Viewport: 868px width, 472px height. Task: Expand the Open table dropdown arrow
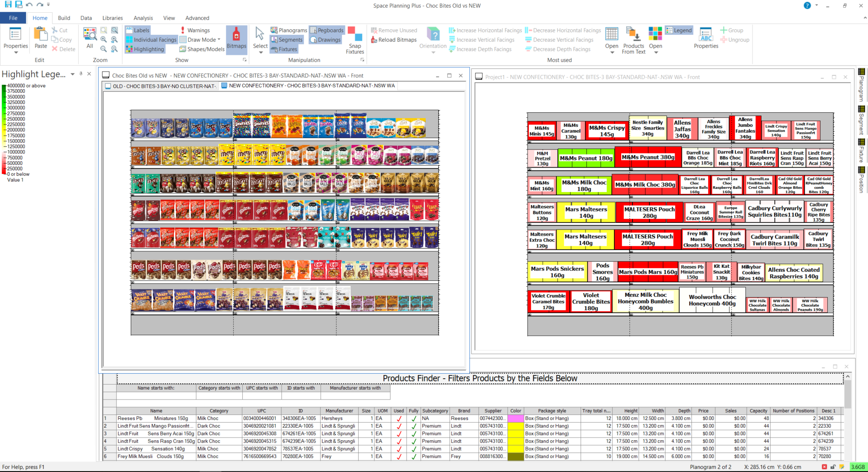click(x=612, y=53)
